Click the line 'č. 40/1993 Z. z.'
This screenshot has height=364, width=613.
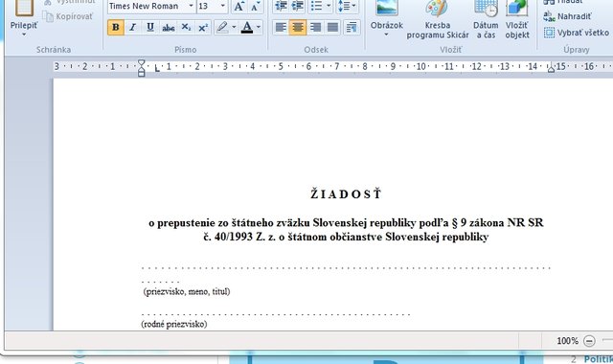coord(346,237)
